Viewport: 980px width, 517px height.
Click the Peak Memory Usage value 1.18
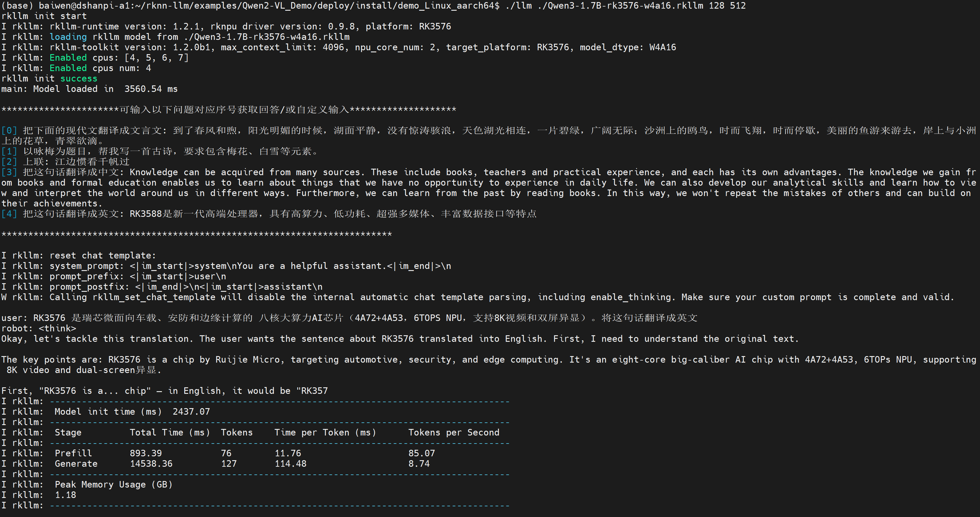[x=65, y=495]
